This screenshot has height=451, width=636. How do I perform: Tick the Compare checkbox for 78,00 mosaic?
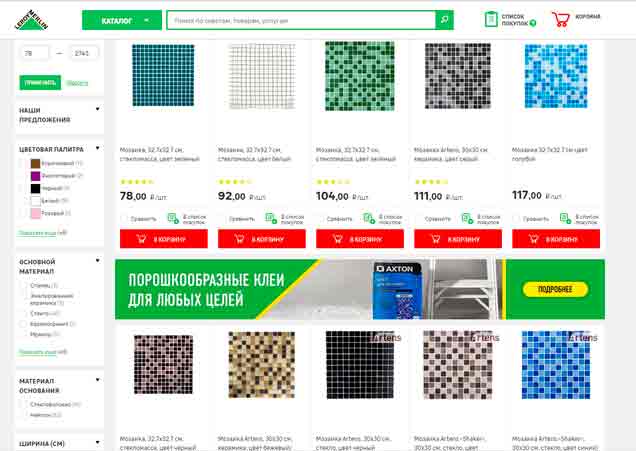[x=125, y=219]
